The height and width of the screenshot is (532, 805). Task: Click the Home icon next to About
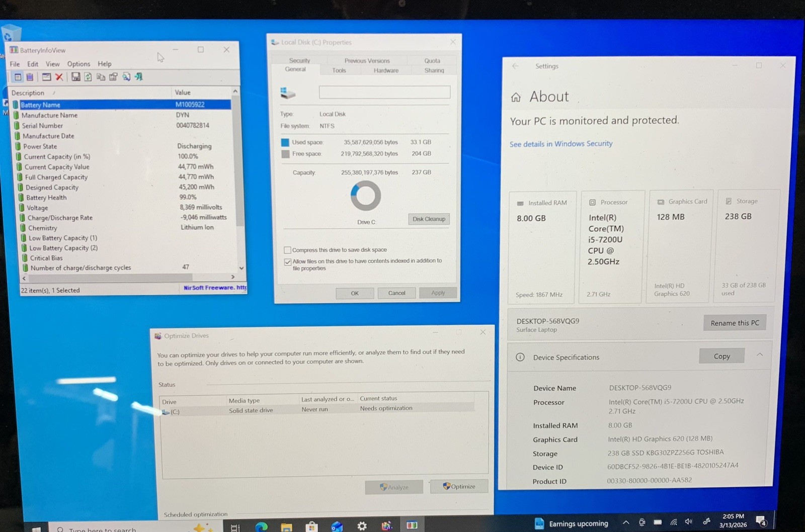point(516,97)
